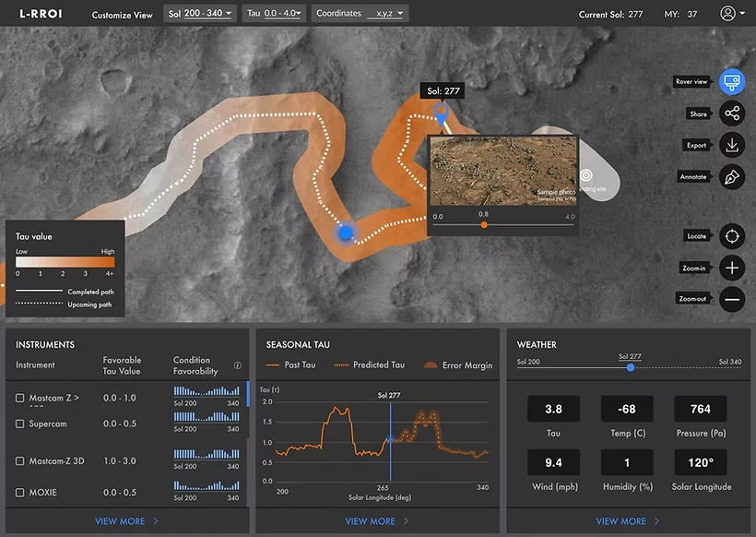Click the Current Sol: 277 text
Viewport: 756px width, 537px height.
[610, 15]
